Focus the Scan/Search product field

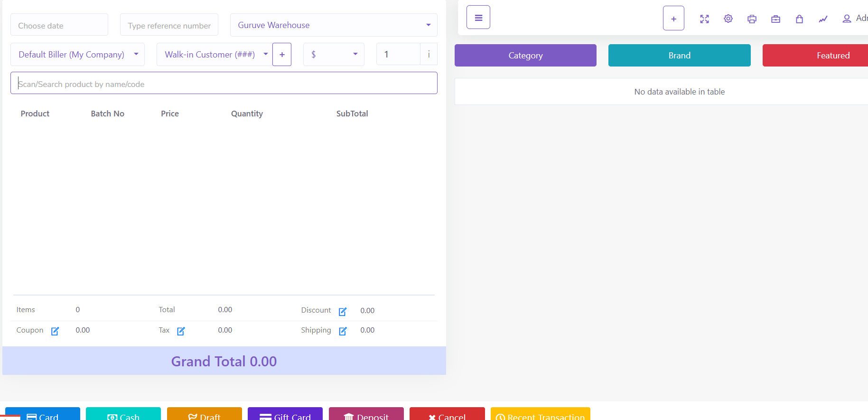coord(224,84)
